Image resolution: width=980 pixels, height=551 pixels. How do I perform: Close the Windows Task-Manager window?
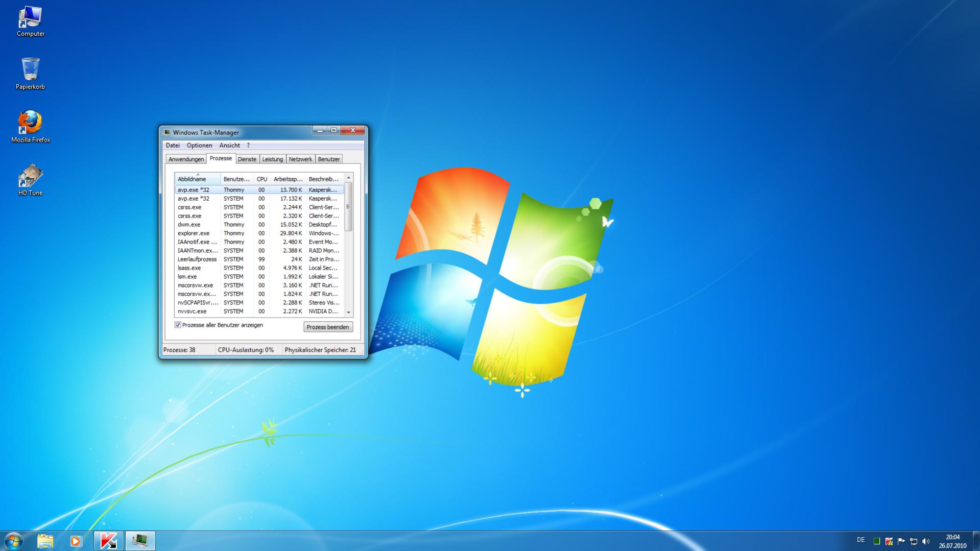pos(352,131)
